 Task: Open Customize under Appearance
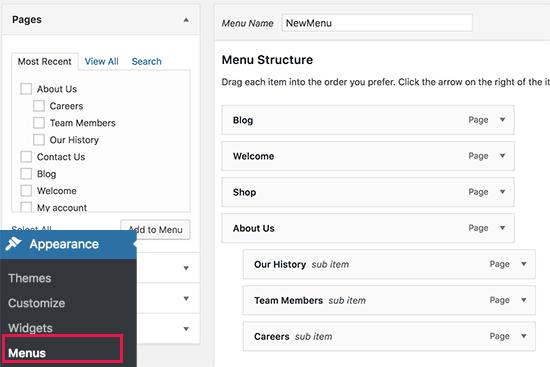[36, 303]
